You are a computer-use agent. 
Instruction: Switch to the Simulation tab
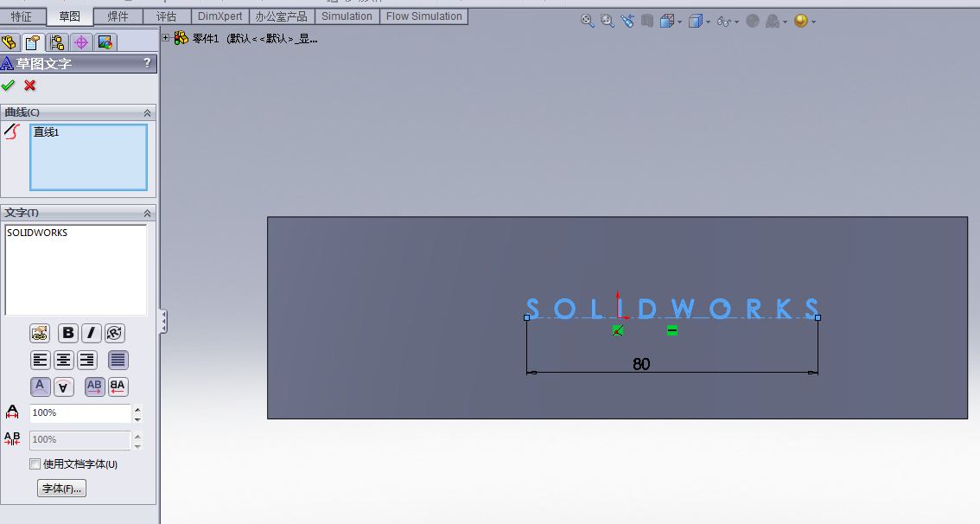point(347,16)
